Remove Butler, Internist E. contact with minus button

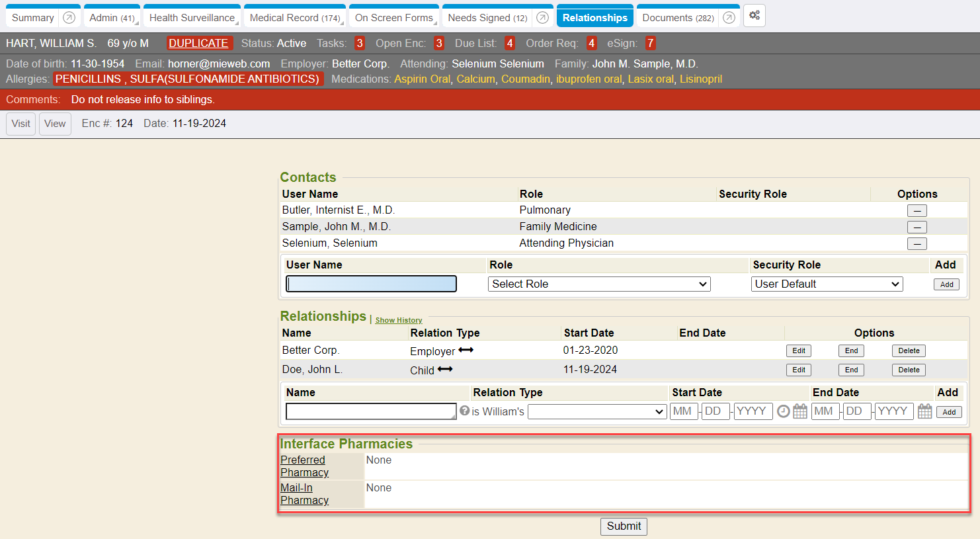coord(917,211)
